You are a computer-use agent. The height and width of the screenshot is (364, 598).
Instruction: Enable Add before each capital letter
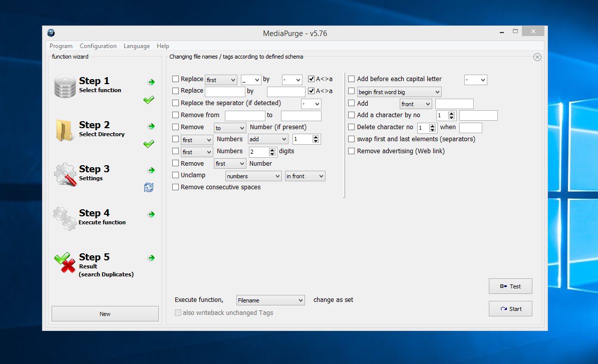tap(351, 79)
